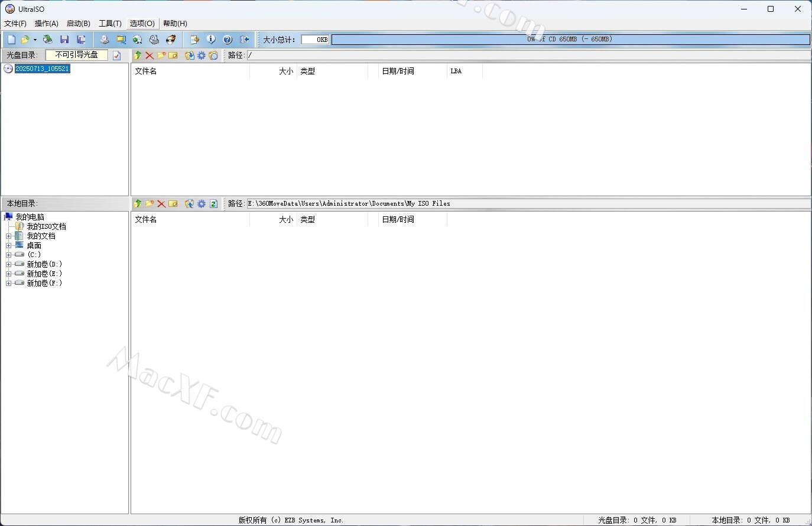This screenshot has height=526, width=812.
Task: Open the 选项(O) menu
Action: [142, 24]
